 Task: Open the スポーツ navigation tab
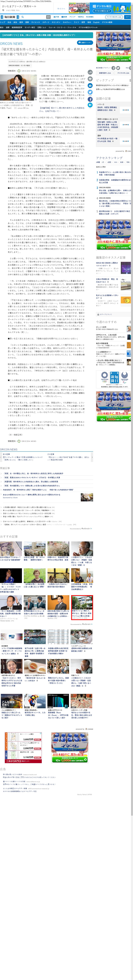click(46, 22)
